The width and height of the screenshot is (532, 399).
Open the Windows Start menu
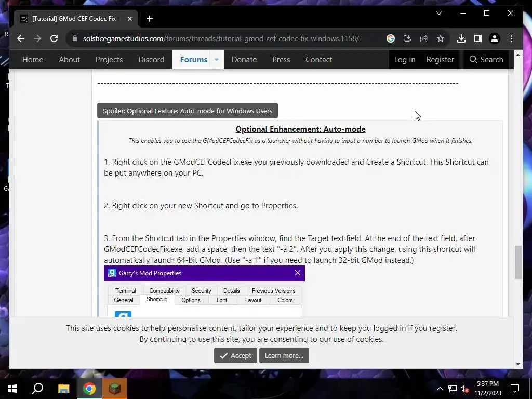coord(12,389)
